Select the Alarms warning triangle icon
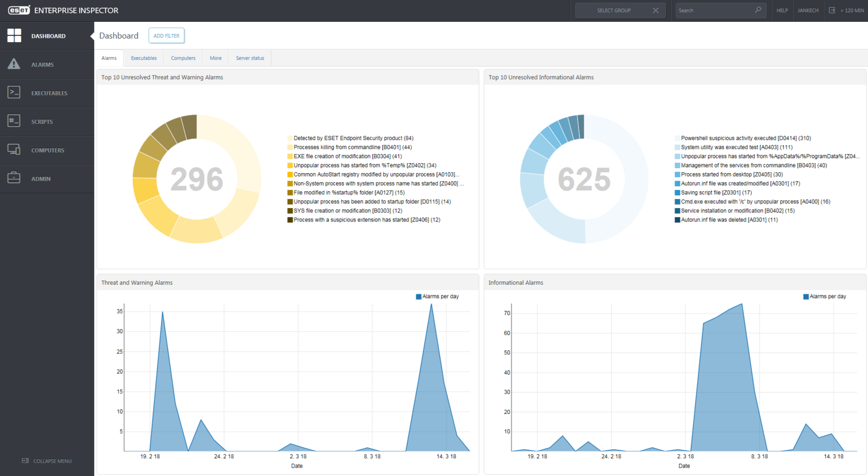Screen dimensions: 868x476 point(13,64)
